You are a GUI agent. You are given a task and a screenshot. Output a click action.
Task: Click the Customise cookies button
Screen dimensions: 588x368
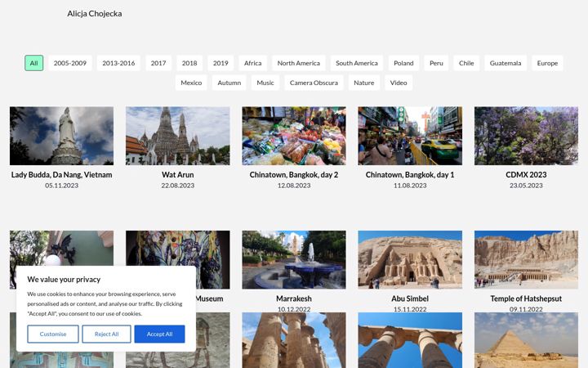53,334
